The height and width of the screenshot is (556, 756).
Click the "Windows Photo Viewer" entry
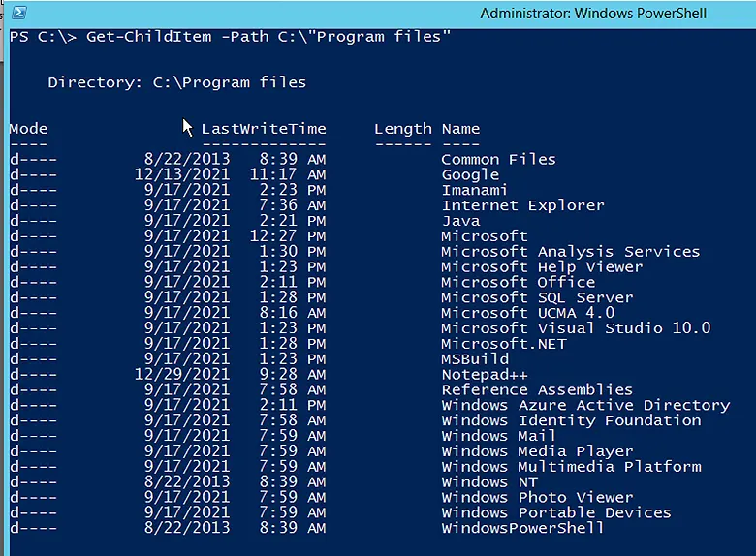(537, 497)
